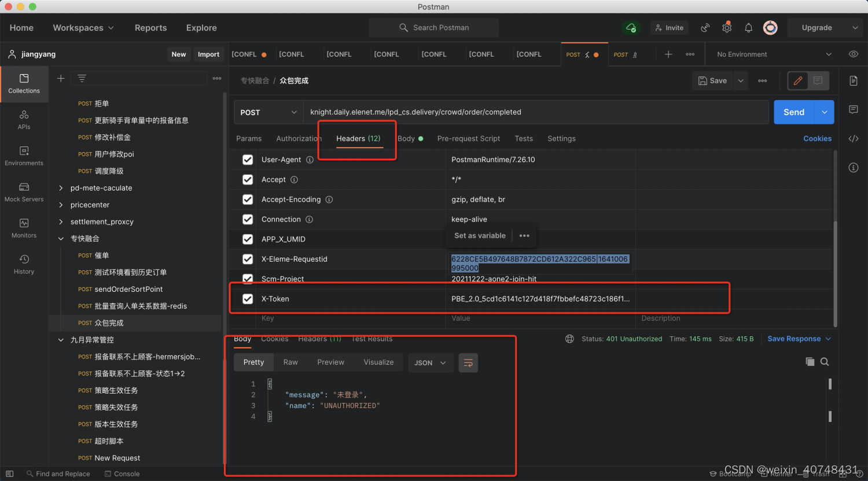Click the Upgrade button

(816, 28)
